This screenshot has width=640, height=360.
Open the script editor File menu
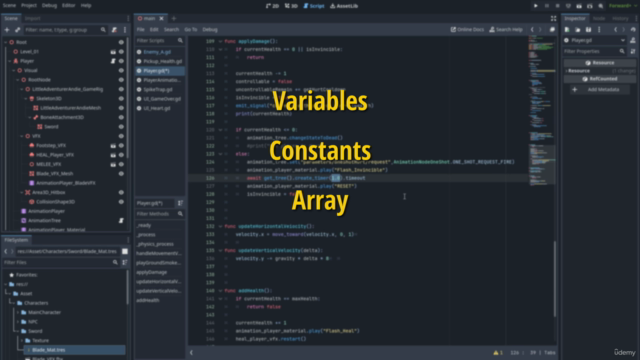click(140, 29)
